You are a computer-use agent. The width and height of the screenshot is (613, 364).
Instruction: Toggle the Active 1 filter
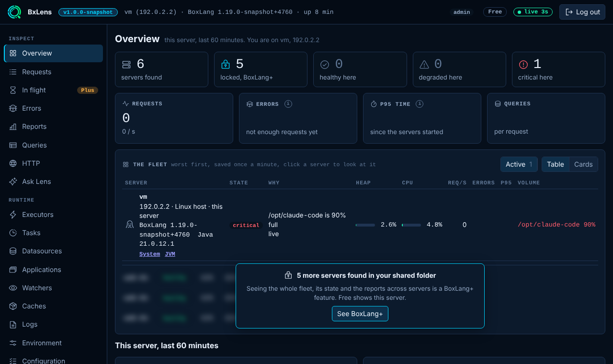(519, 164)
